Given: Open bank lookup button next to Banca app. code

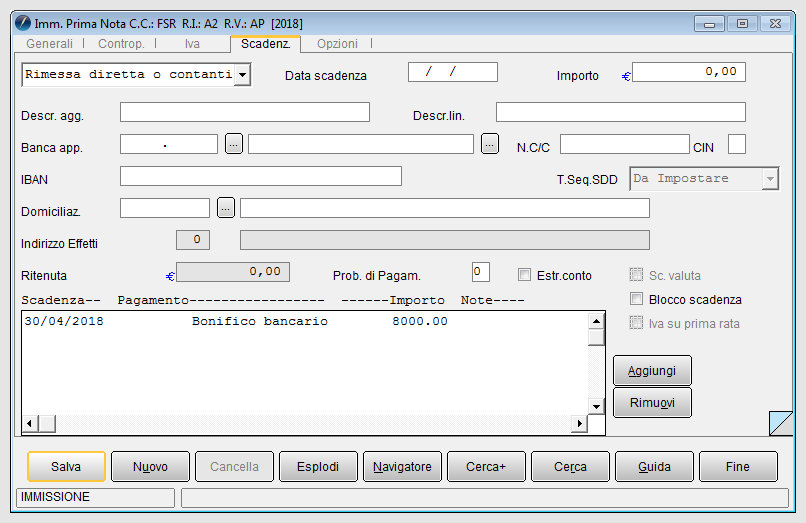Looking at the screenshot, I should coord(234,144).
